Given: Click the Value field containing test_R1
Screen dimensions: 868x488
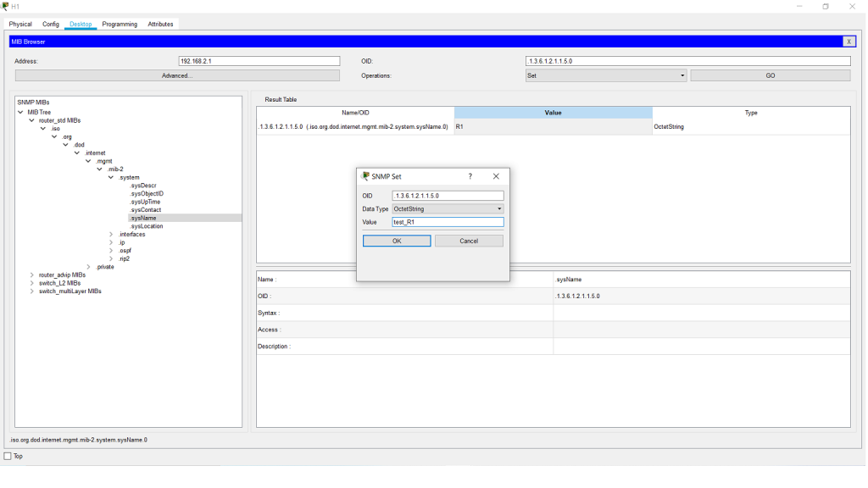Looking at the screenshot, I should point(448,222).
